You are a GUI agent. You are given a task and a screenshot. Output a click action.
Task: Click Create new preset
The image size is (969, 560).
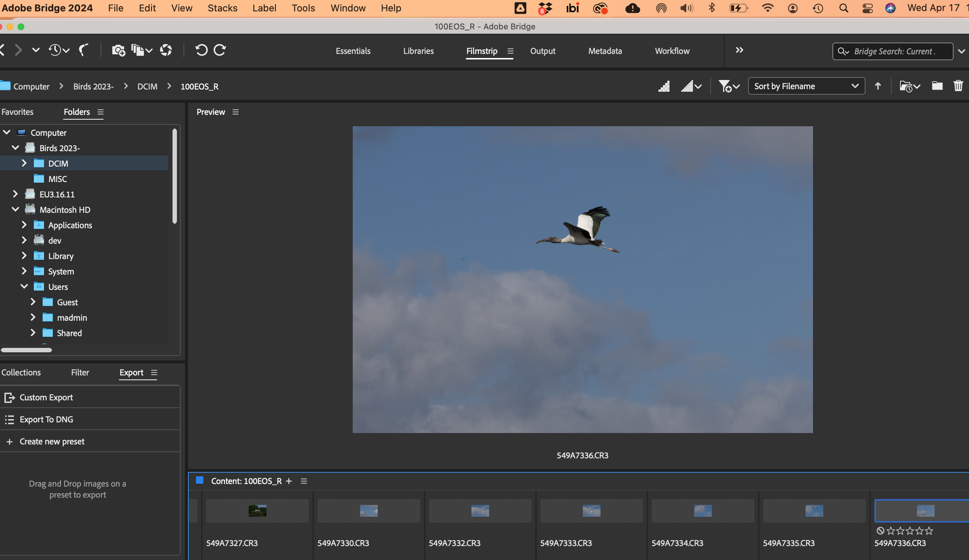click(52, 441)
